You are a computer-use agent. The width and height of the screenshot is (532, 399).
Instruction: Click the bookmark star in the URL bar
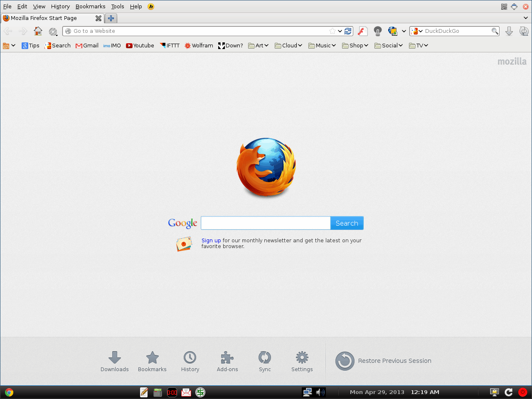(332, 31)
